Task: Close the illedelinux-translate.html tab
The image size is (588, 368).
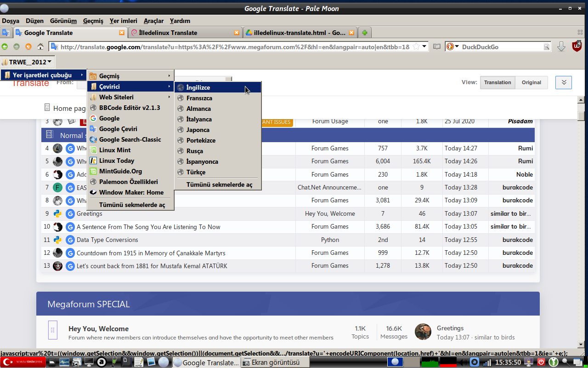Action: tap(351, 33)
